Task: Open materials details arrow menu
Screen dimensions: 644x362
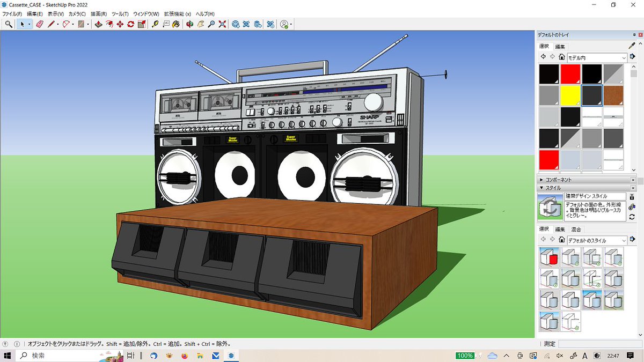Action: pos(632,57)
